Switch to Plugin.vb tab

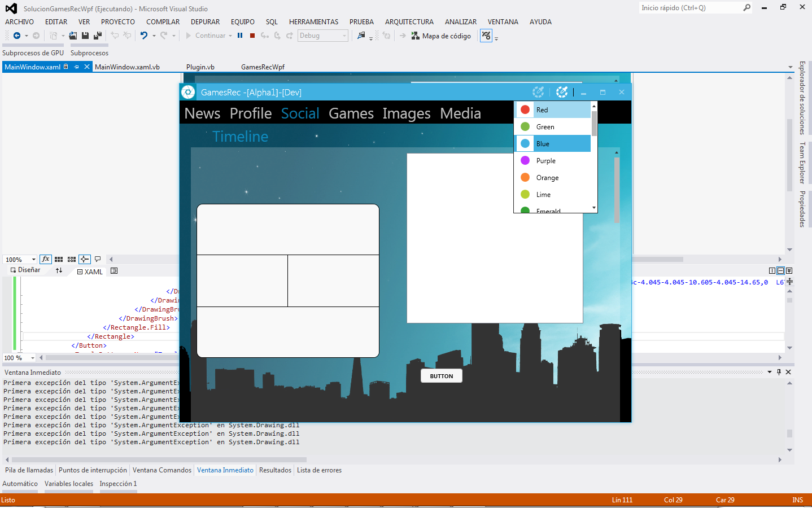coord(200,67)
